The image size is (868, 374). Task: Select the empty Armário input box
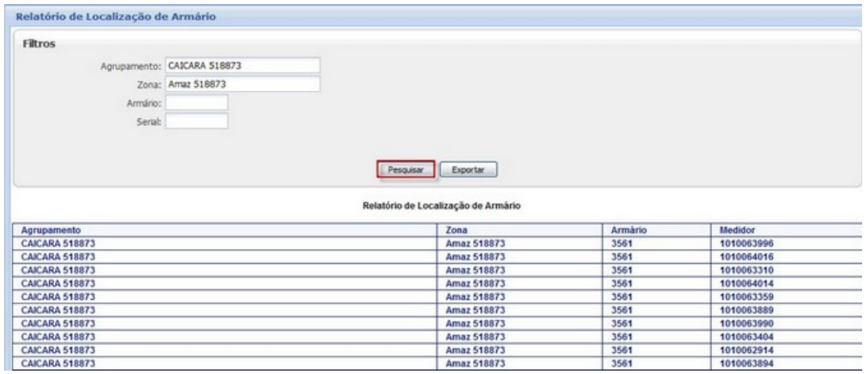pyautogui.click(x=197, y=102)
